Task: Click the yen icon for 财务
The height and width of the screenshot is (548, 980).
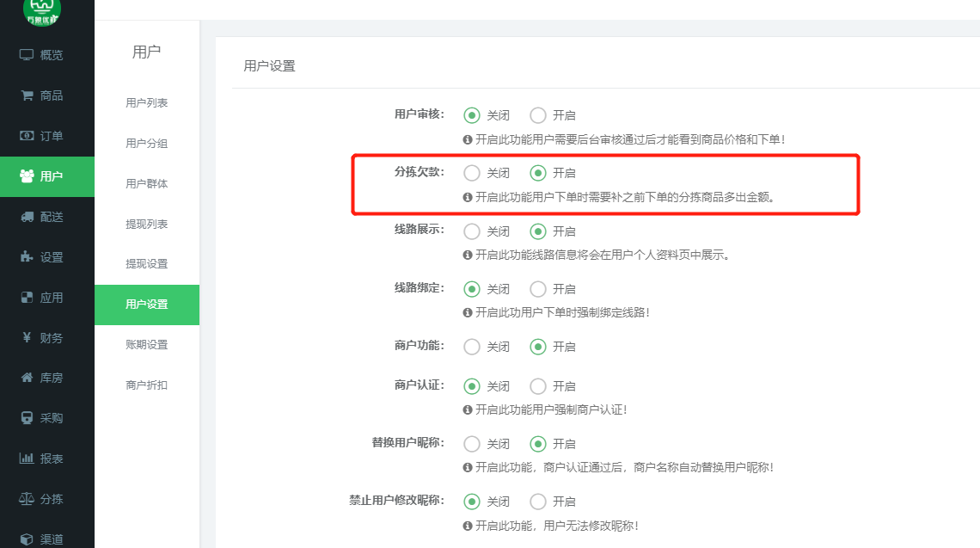Action: click(27, 338)
